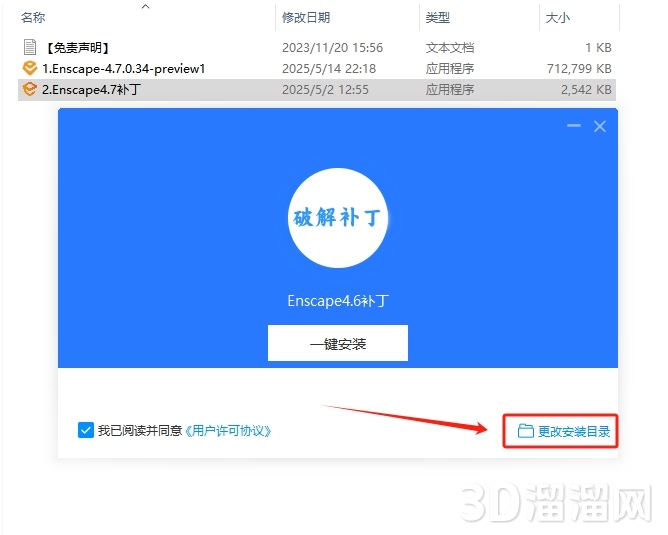This screenshot has height=535, width=668.
Task: Click the size value 2,542 KB
Action: tap(586, 89)
